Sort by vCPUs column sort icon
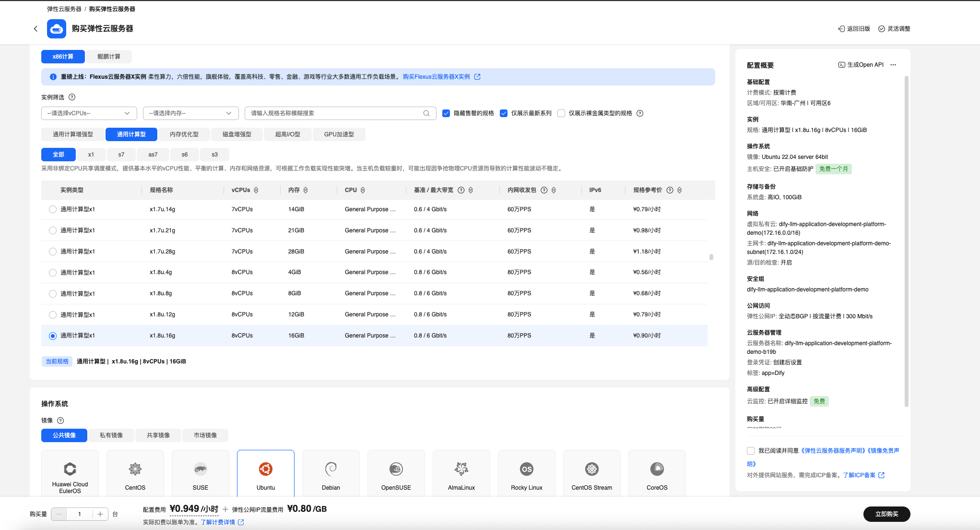This screenshot has height=530, width=980. tap(256, 190)
